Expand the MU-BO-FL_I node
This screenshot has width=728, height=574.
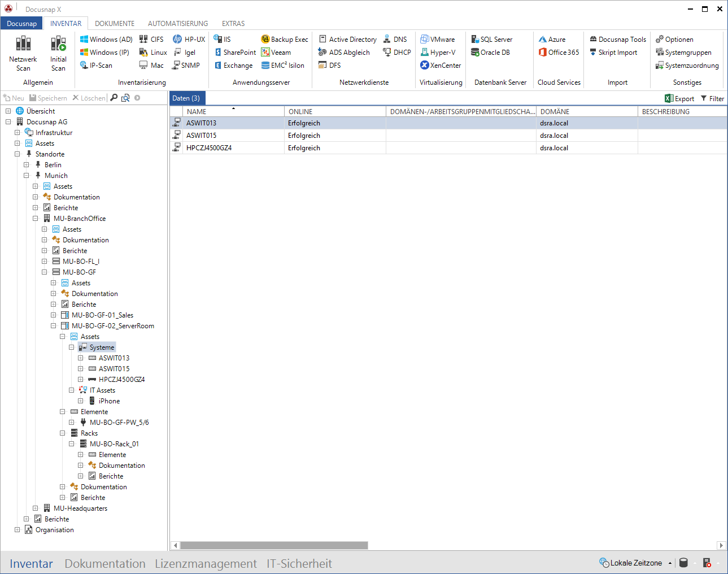tap(45, 262)
